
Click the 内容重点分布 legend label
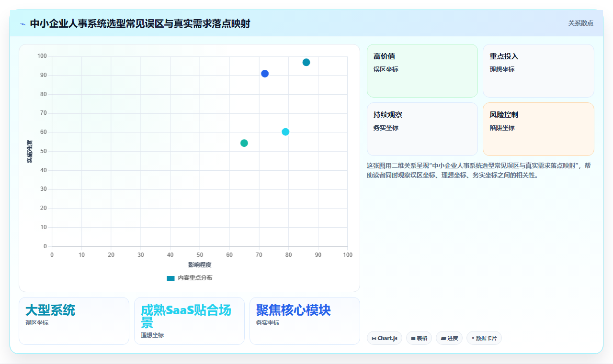click(195, 278)
